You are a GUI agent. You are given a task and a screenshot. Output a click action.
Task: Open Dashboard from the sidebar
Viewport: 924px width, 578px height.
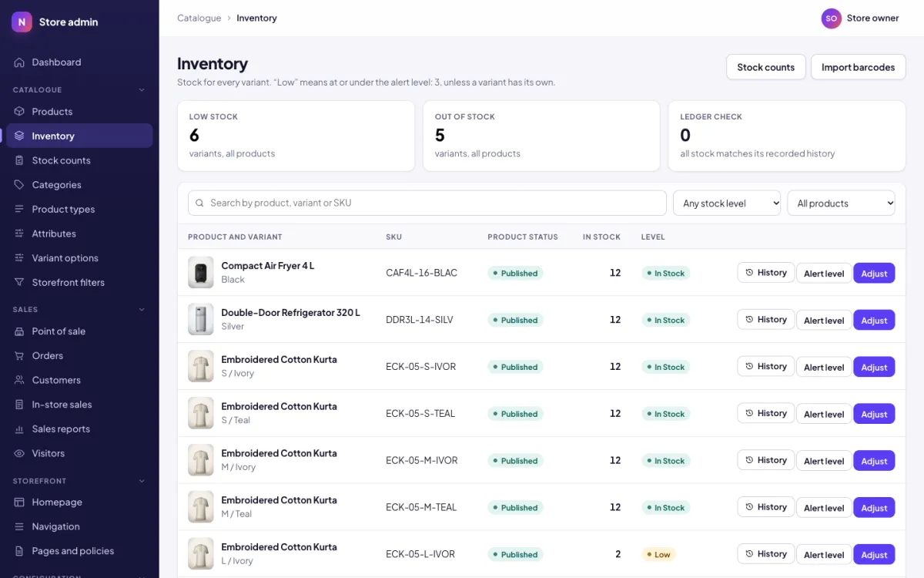[79, 62]
